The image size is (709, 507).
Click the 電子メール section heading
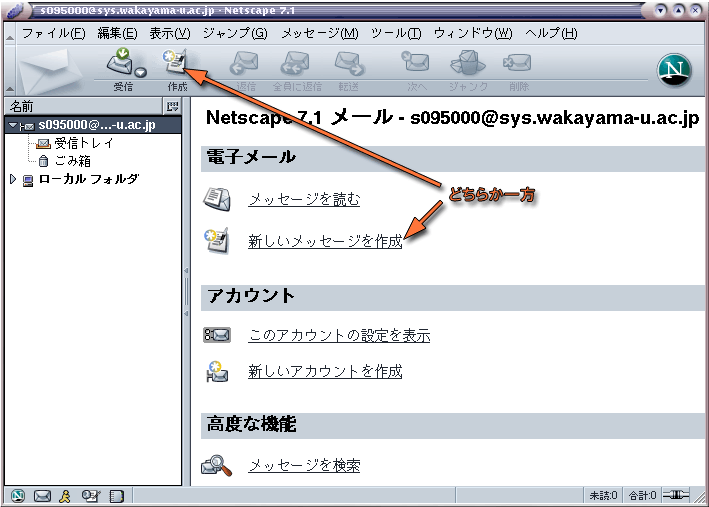click(251, 157)
